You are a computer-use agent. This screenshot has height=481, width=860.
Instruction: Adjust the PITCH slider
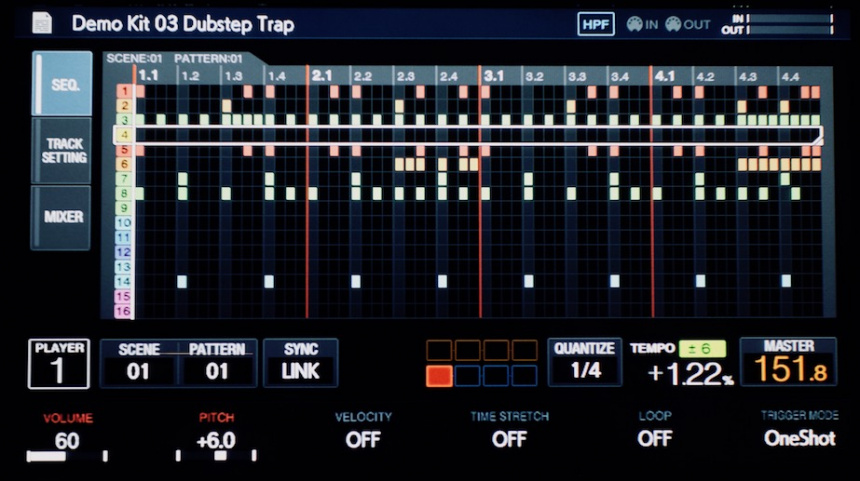click(216, 456)
